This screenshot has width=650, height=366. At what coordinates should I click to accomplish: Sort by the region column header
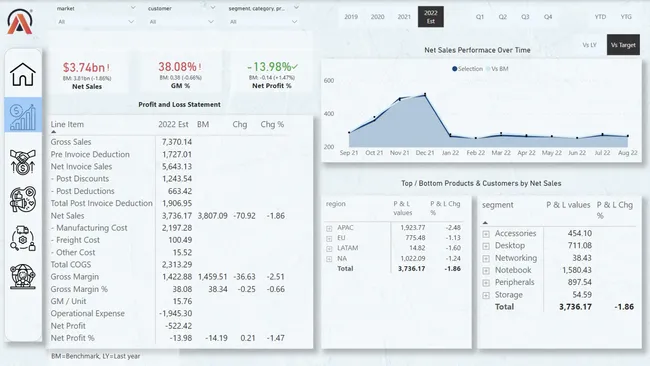point(335,204)
